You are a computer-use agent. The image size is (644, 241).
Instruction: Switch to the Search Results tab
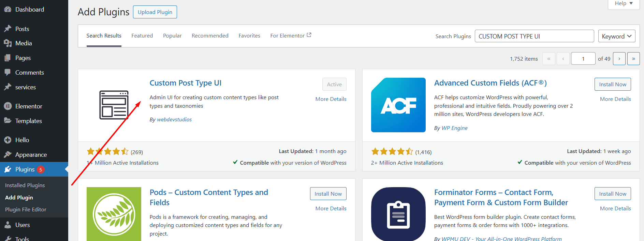pos(104,36)
